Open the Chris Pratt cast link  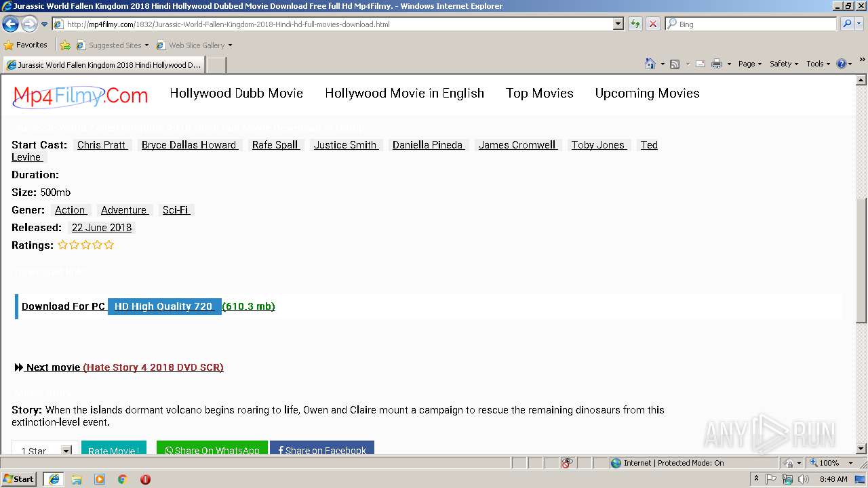pos(102,145)
